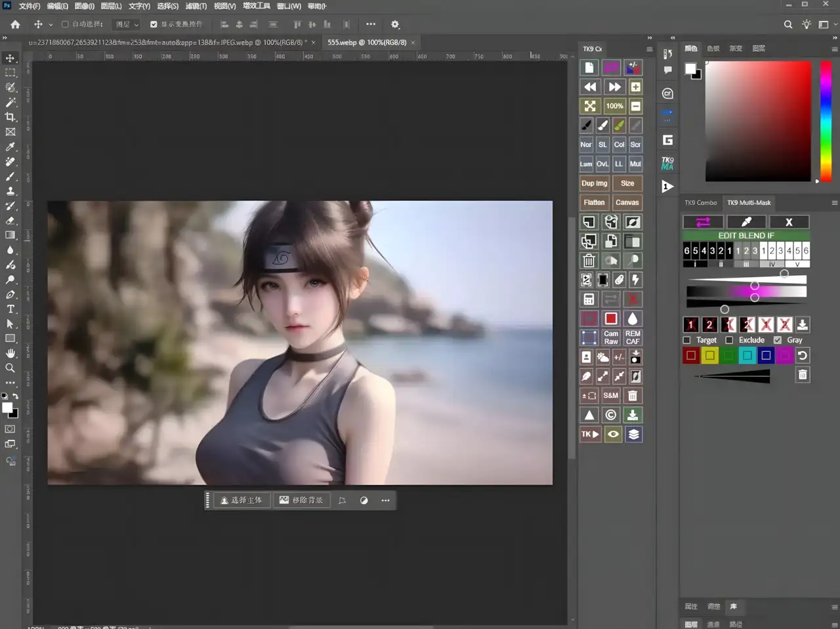Viewport: 840px width, 629px height.
Task: Select the Clone Stamp tool
Action: tap(10, 191)
